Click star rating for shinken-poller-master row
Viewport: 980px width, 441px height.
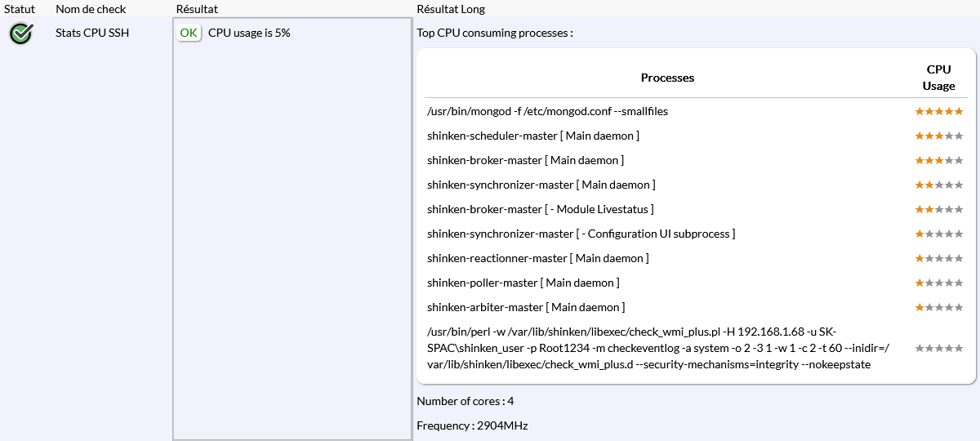coord(938,283)
